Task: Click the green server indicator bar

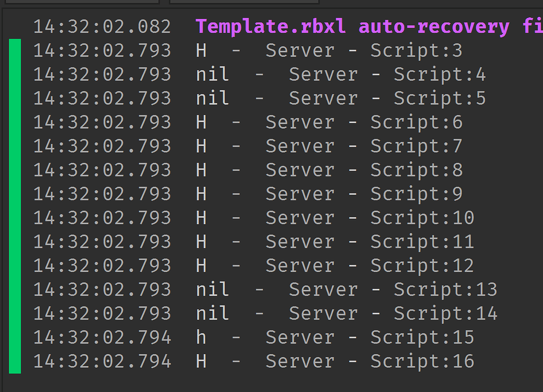Action: (15, 206)
